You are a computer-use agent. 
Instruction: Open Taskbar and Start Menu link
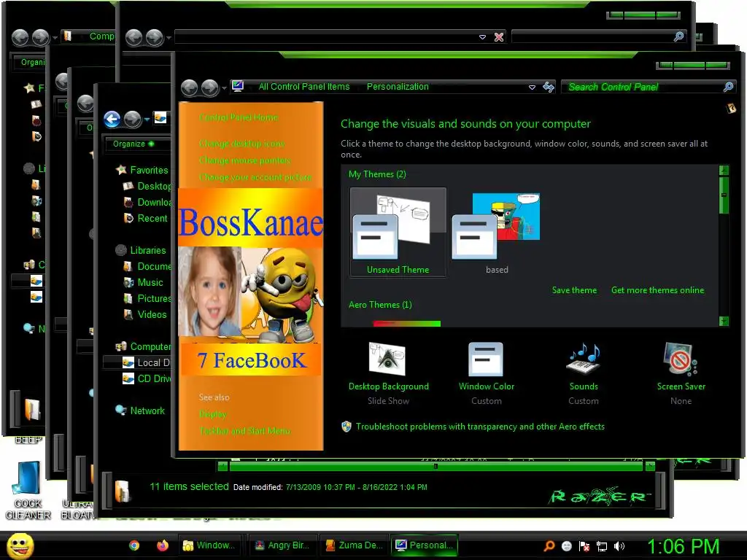click(x=245, y=430)
